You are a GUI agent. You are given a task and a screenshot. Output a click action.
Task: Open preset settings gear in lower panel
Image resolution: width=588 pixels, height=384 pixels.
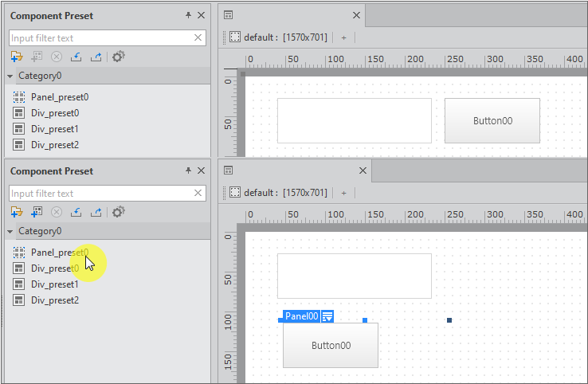click(x=119, y=212)
